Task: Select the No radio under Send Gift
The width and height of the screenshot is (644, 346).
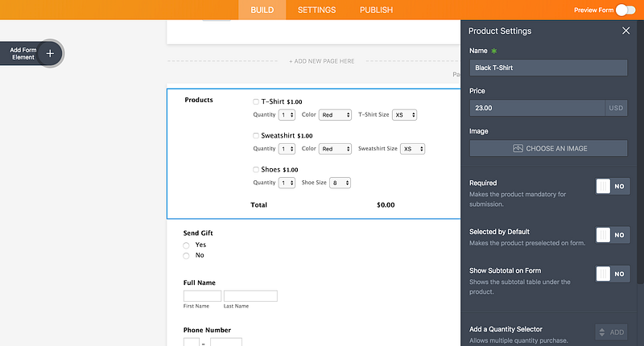Action: (186, 256)
